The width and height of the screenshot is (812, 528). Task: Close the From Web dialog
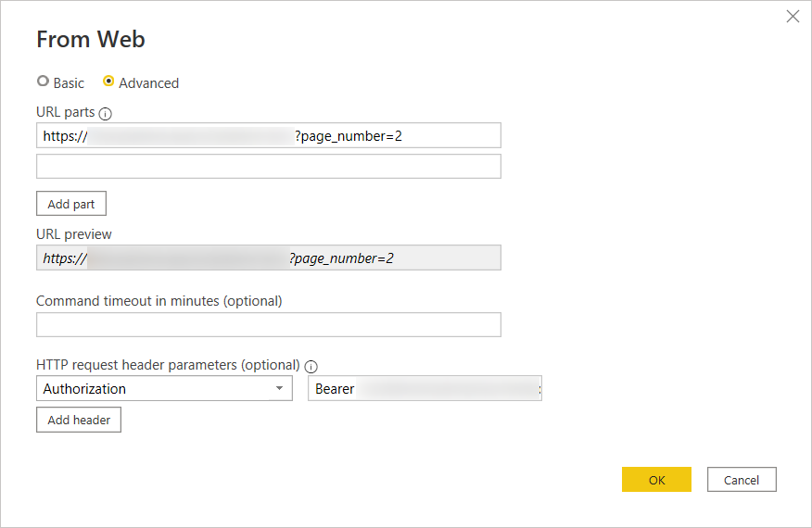793,17
